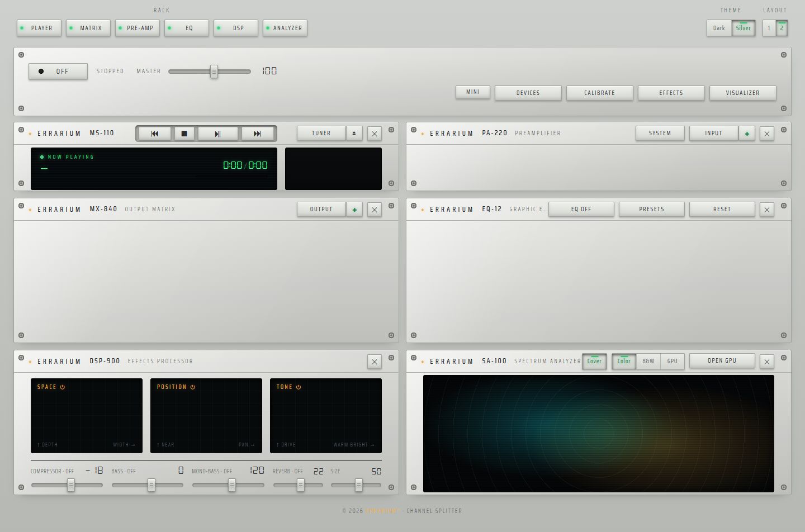
Task: Toggle the MATRIX rack module
Action: pos(88,28)
